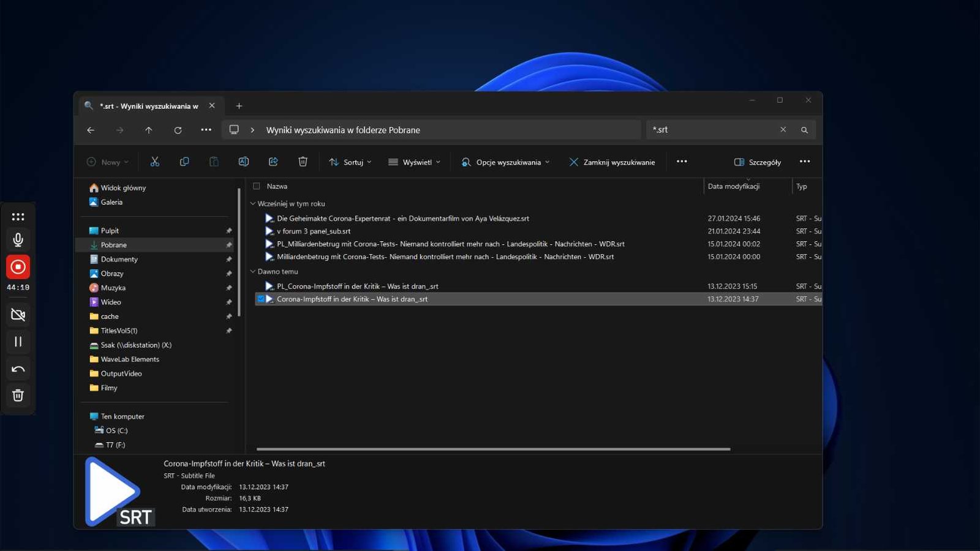Toggle the camera off icon in recorder

coord(18,315)
